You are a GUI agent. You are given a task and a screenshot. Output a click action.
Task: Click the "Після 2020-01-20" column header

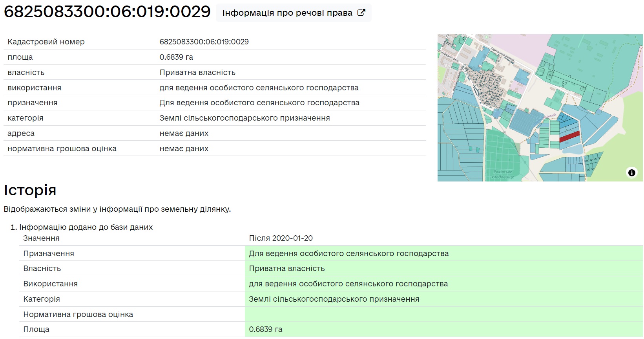[x=281, y=238]
